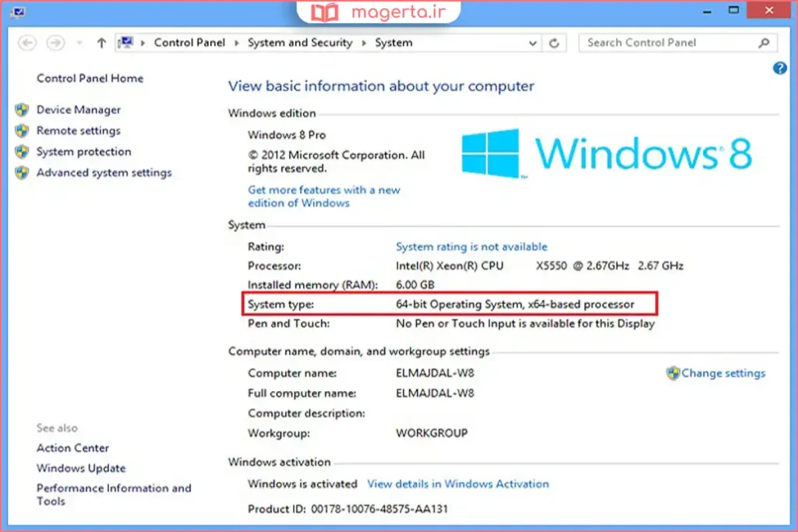
Task: Open Windows Update from See also
Action: pos(81,468)
